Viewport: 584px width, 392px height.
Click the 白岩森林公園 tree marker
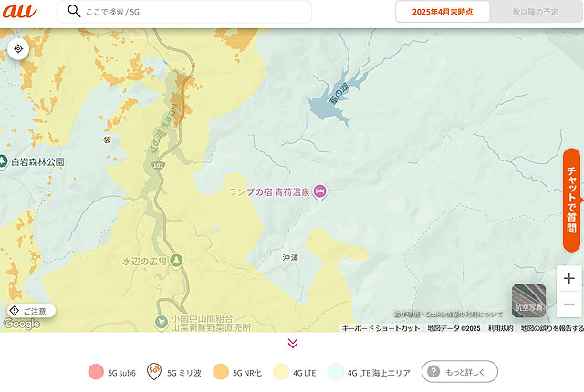point(3,162)
